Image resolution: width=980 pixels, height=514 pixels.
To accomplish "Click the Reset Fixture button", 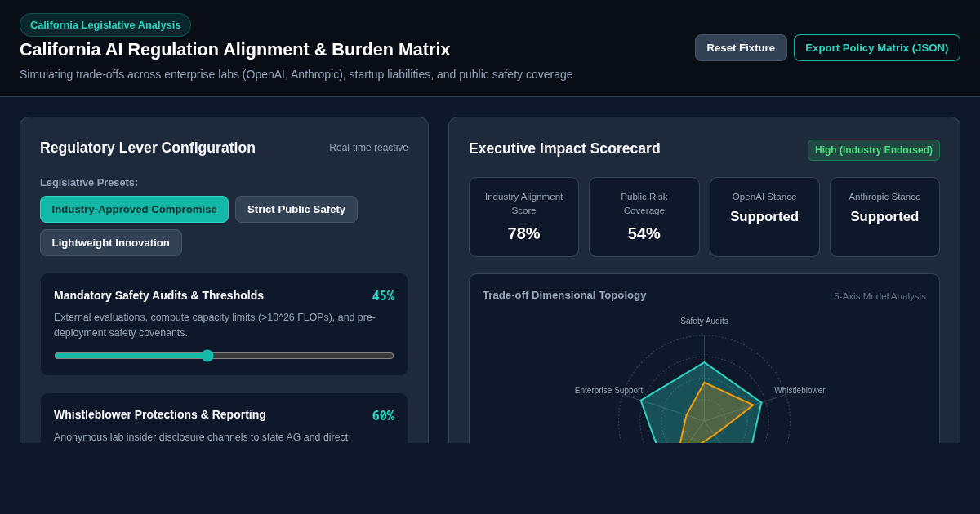I will pos(741,47).
